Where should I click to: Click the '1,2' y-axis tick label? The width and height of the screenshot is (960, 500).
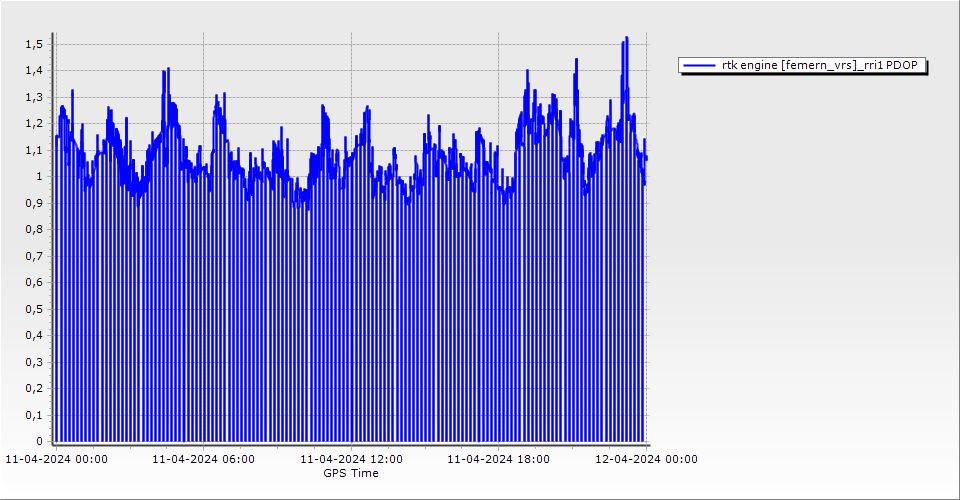click(x=34, y=124)
